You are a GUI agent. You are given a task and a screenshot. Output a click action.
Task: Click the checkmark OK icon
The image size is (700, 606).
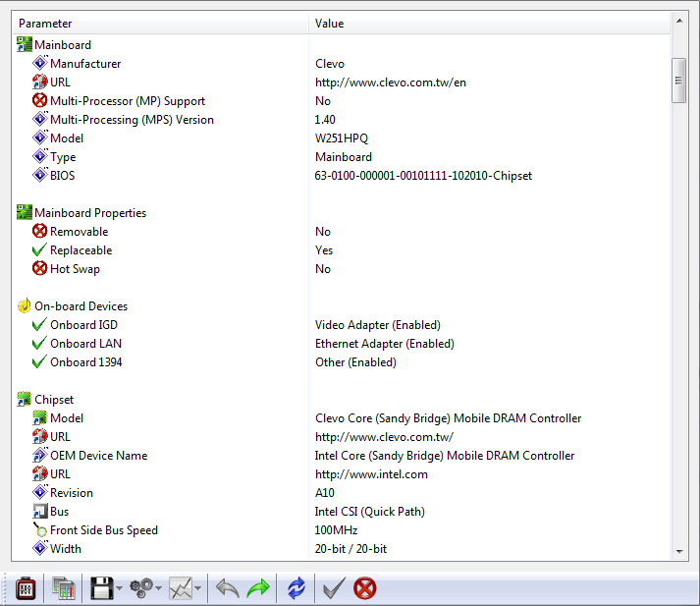(x=334, y=588)
